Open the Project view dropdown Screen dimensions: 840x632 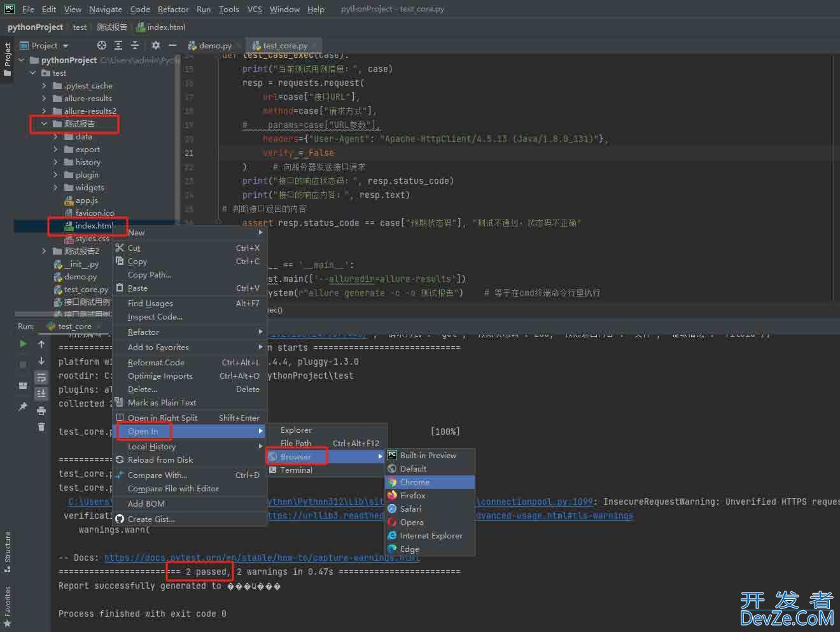tap(44, 45)
